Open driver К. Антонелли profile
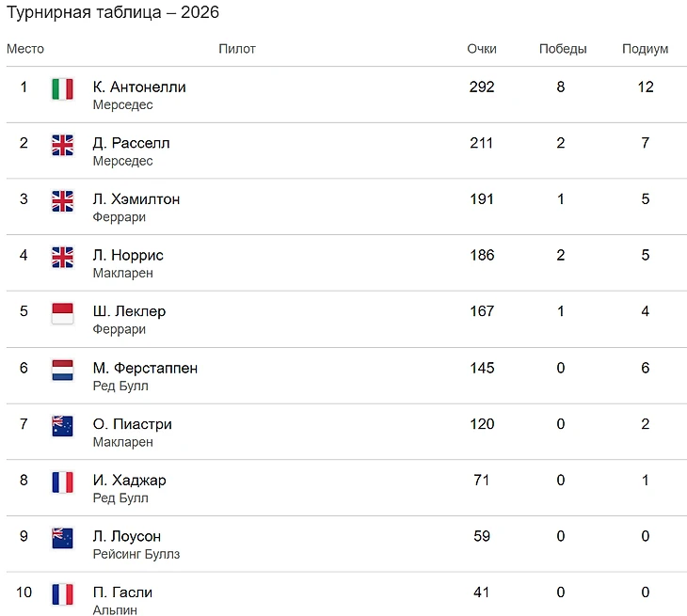This screenshot has height=616, width=687. [x=139, y=87]
